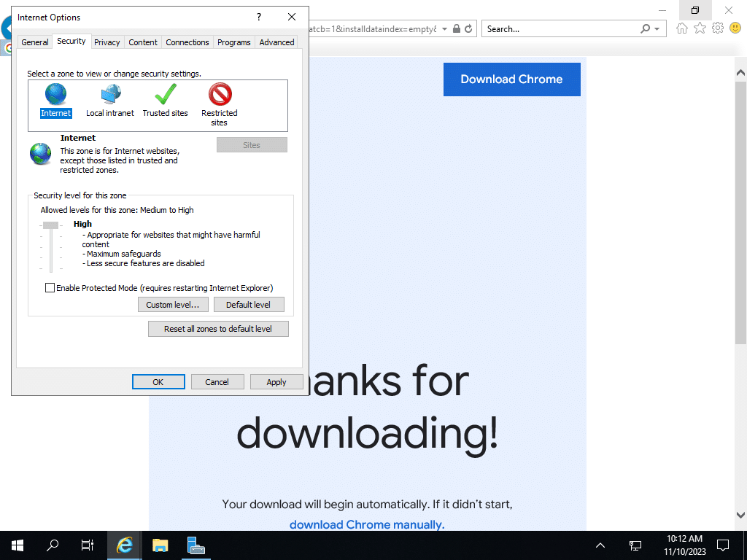
Task: Show hidden tray icons chevron
Action: pyautogui.click(x=600, y=545)
